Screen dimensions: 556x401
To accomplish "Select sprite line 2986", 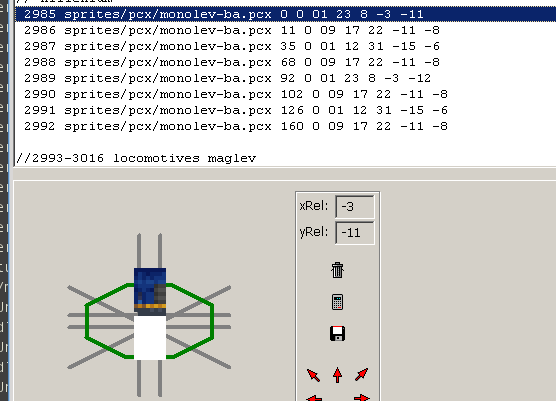I will coord(285,30).
